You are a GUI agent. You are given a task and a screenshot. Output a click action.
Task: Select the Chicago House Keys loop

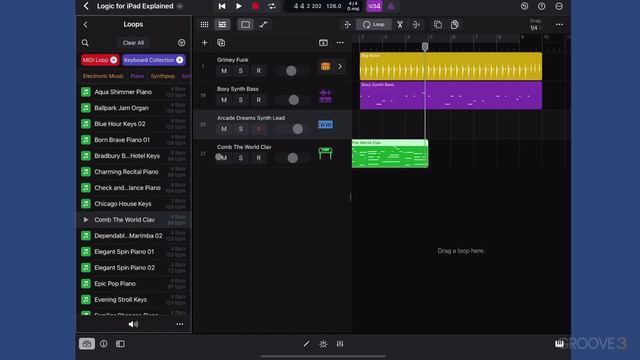click(x=134, y=204)
